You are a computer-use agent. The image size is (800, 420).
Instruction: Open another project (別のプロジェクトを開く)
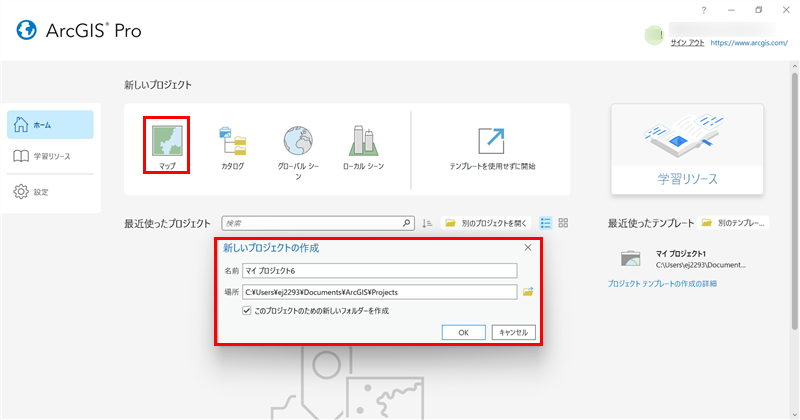pos(486,223)
